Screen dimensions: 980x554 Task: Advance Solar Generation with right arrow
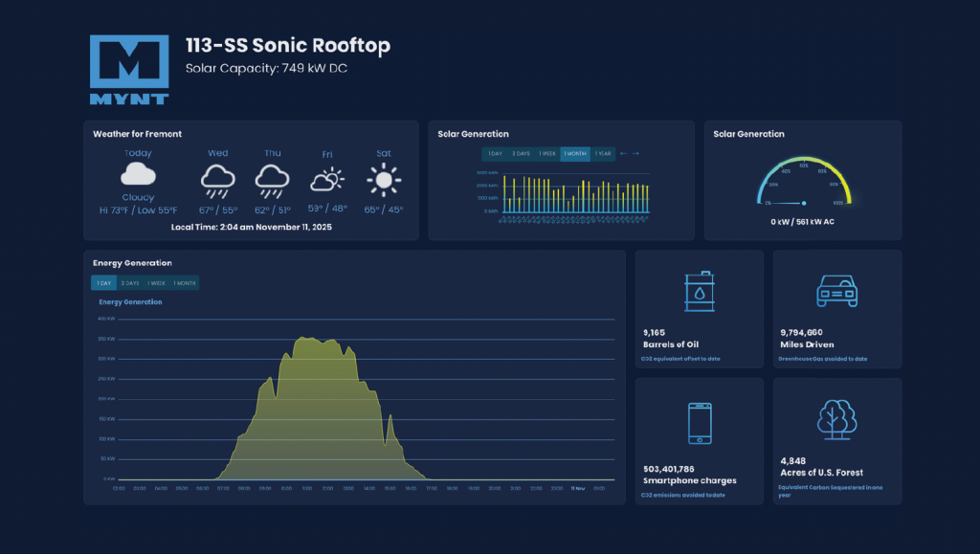(x=635, y=154)
